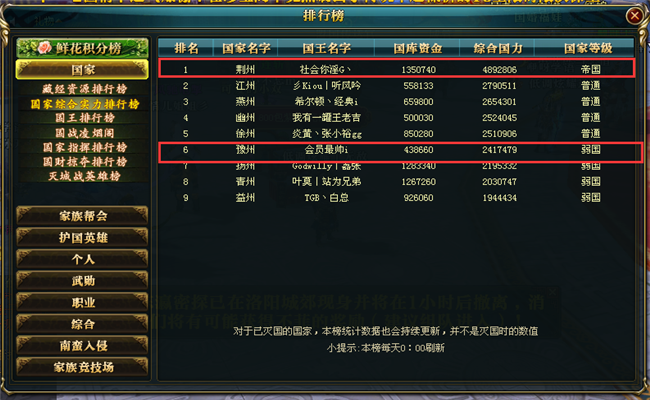This screenshot has height=400, width=650.
Task: Collapse the 国家 category section
Action: (x=82, y=70)
